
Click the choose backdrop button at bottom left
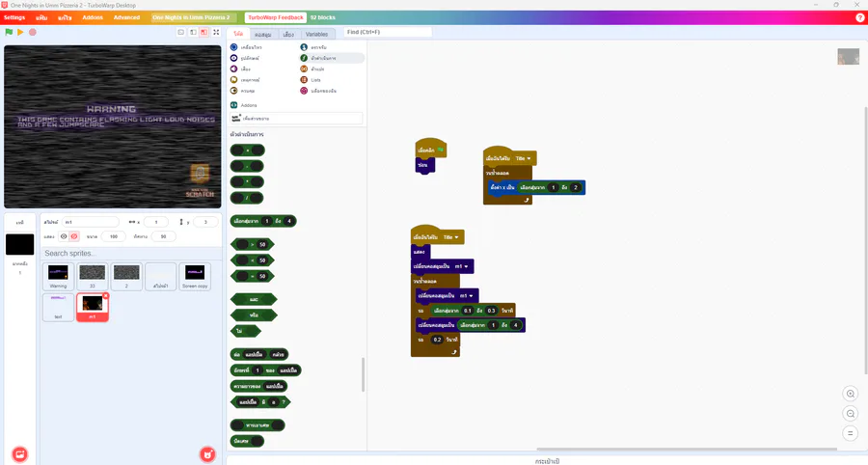pyautogui.click(x=19, y=454)
